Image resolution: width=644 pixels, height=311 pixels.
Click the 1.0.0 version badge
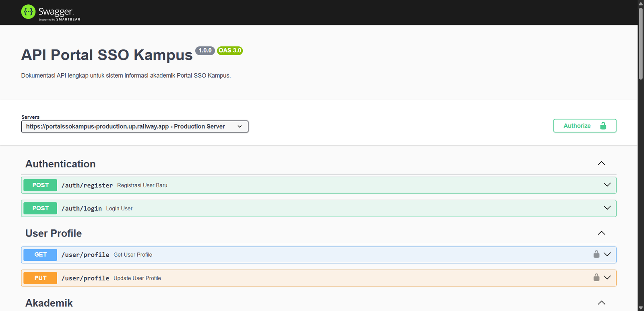(205, 51)
